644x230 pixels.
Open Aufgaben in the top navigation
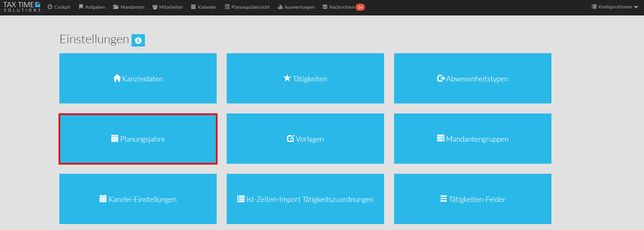tap(92, 7)
